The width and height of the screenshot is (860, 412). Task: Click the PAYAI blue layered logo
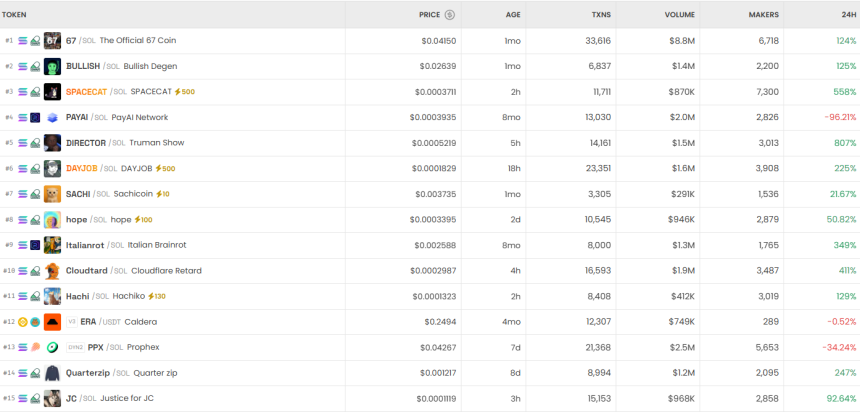click(52, 117)
